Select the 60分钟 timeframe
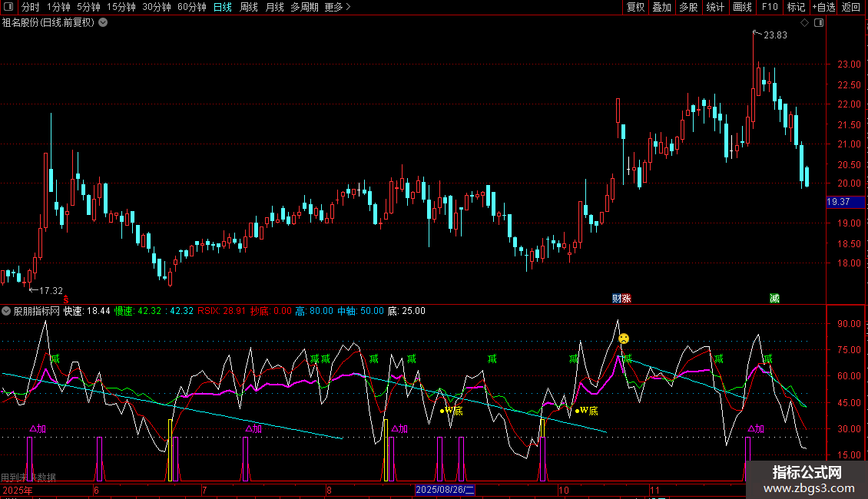Image resolution: width=868 pixels, height=499 pixels. [x=191, y=7]
